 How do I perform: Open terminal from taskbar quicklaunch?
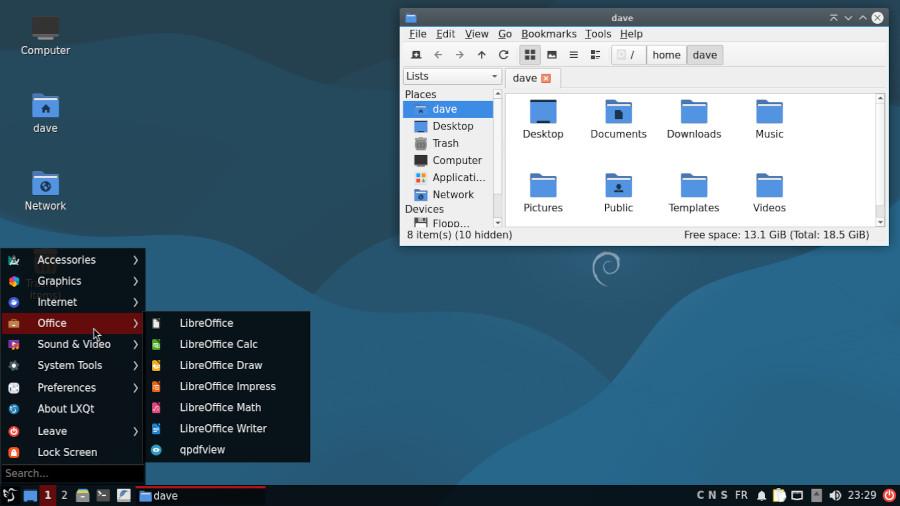coord(103,496)
